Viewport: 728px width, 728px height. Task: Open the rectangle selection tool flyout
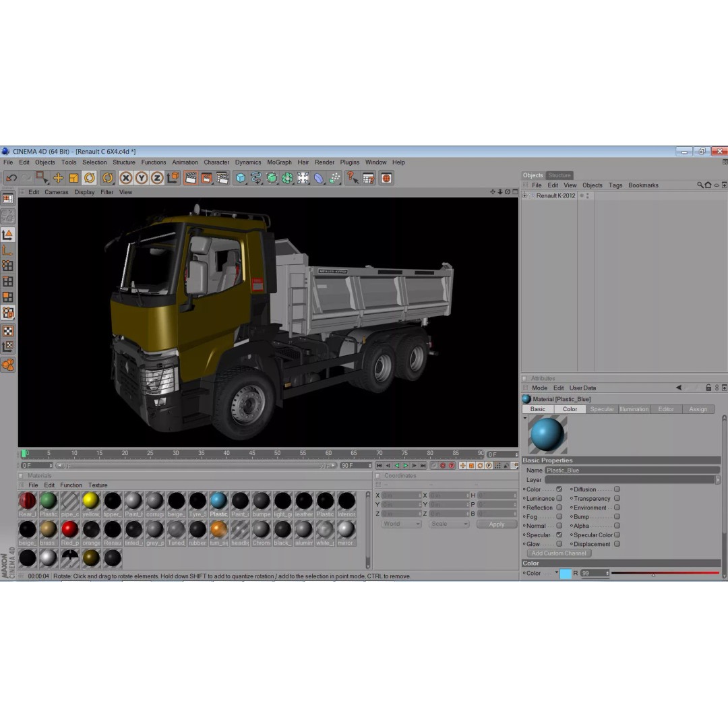coord(42,178)
